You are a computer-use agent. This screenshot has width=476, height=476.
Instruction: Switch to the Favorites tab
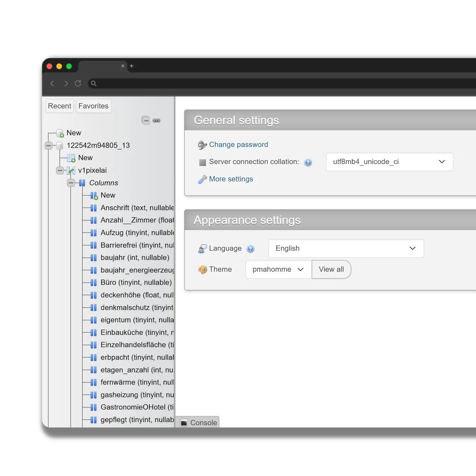(93, 106)
